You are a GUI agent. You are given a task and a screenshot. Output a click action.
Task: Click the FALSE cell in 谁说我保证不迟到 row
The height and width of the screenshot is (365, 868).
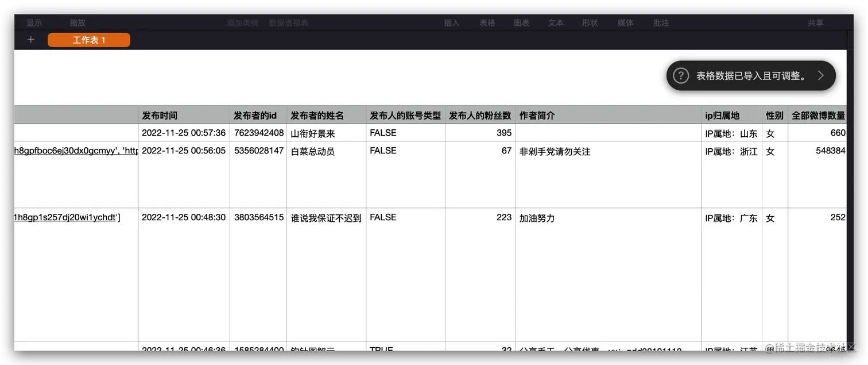(x=405, y=275)
